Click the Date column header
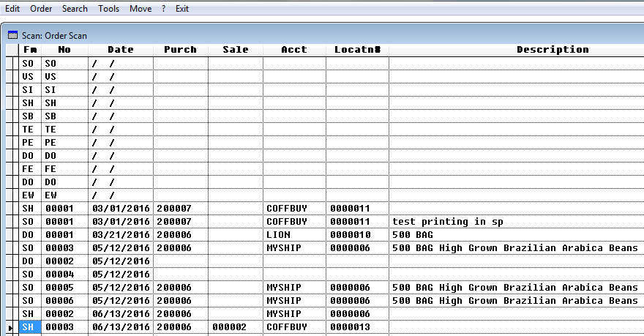The width and height of the screenshot is (644, 336). coord(121,50)
